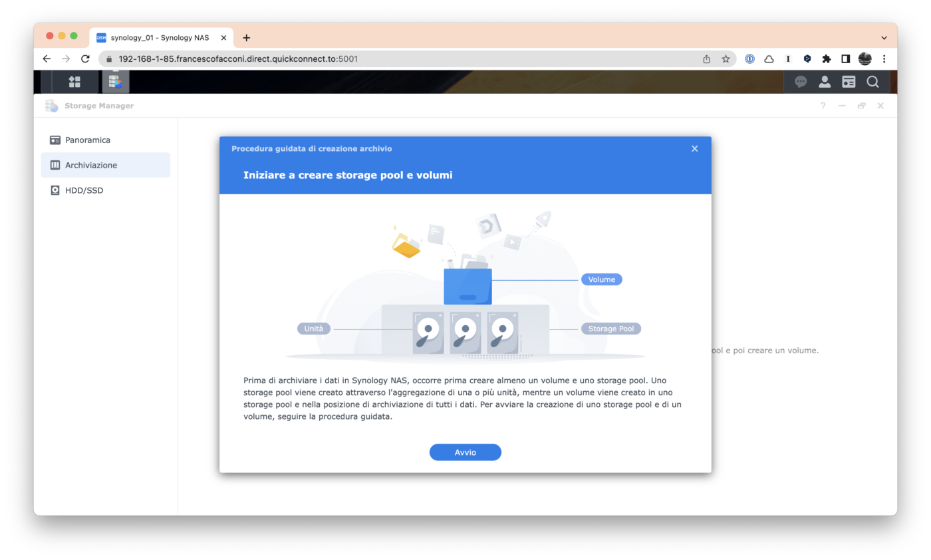
Task: Bookmark this page with the star icon
Action: point(726,59)
